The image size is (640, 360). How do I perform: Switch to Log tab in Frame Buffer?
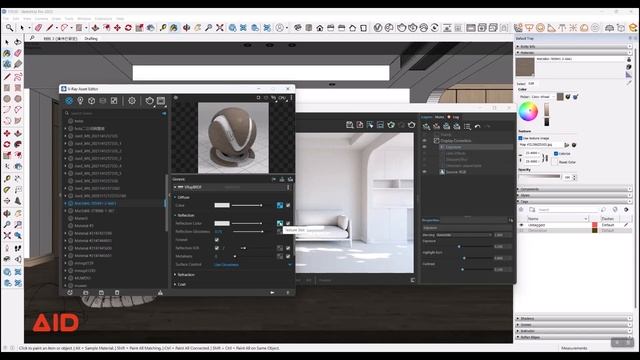[x=456, y=117]
